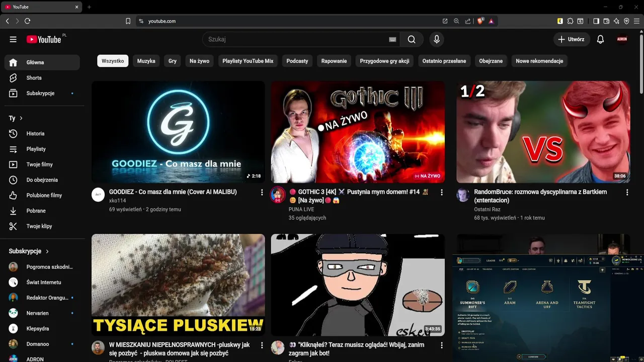Select the Obejrzane filter chip

491,61
